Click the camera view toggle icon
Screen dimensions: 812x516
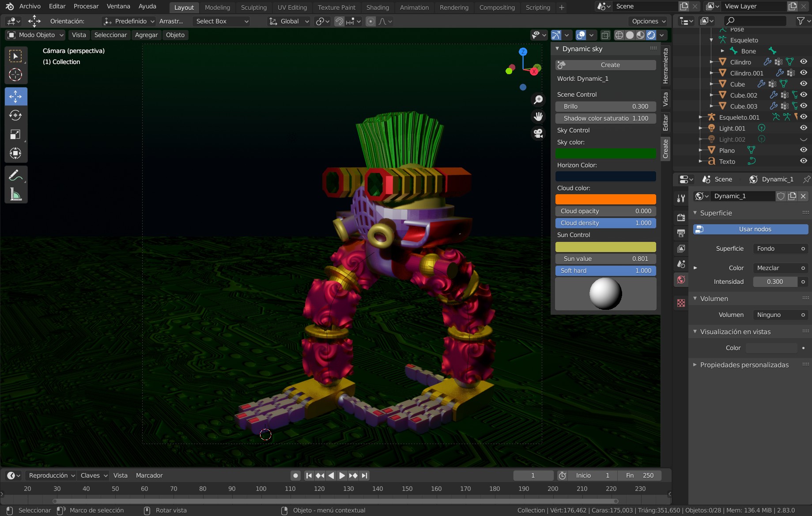click(538, 133)
